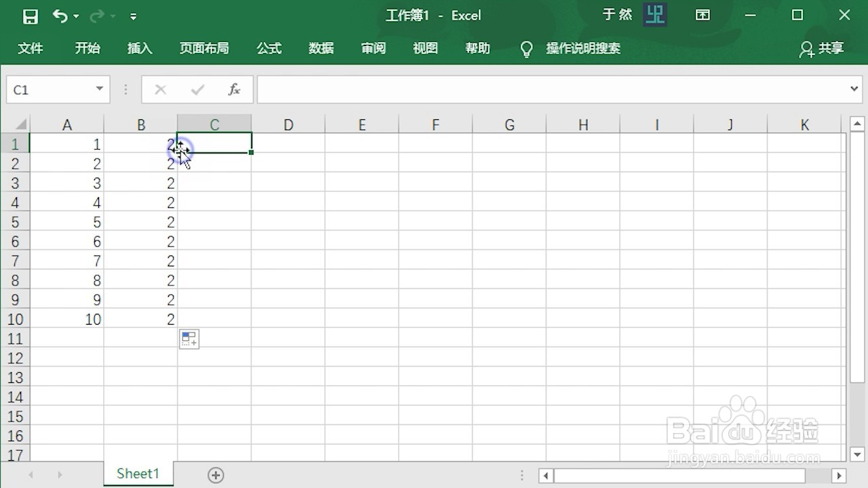This screenshot has height=488, width=868.
Task: Click the 操作说明搜索 lightbulb search icon
Action: point(527,48)
